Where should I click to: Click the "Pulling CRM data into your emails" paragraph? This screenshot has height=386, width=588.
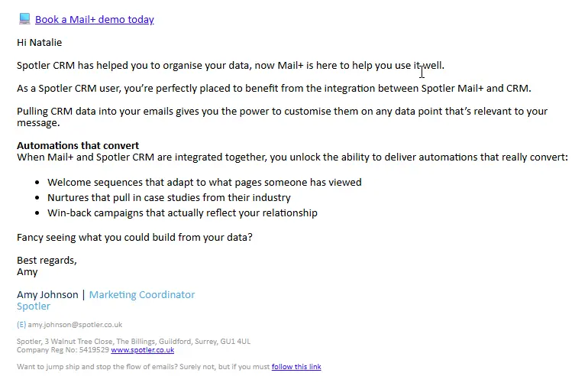(x=282, y=112)
